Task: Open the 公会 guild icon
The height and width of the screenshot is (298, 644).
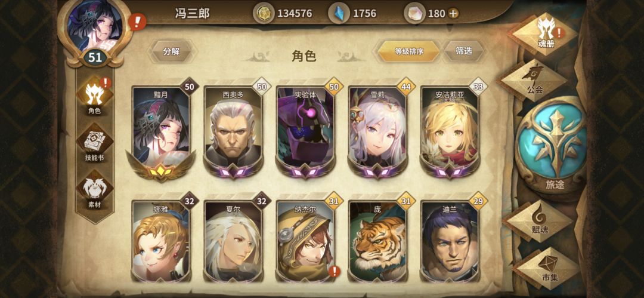Action: pos(532,79)
